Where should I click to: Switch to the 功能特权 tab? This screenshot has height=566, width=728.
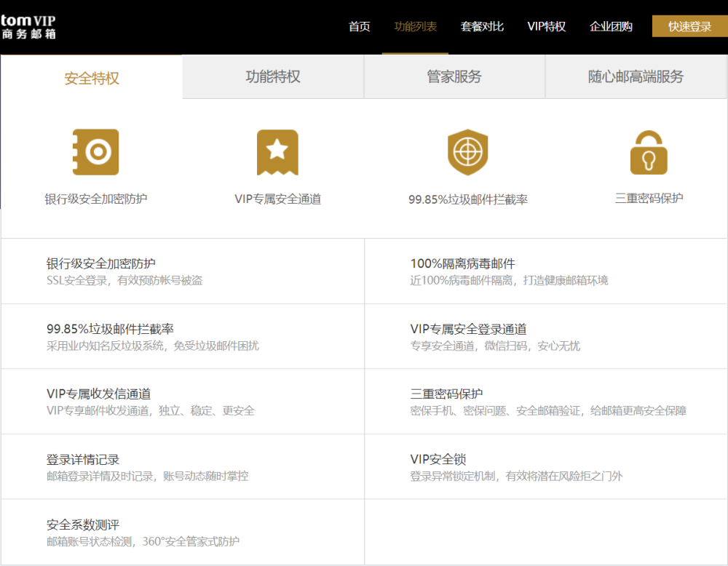tap(272, 76)
